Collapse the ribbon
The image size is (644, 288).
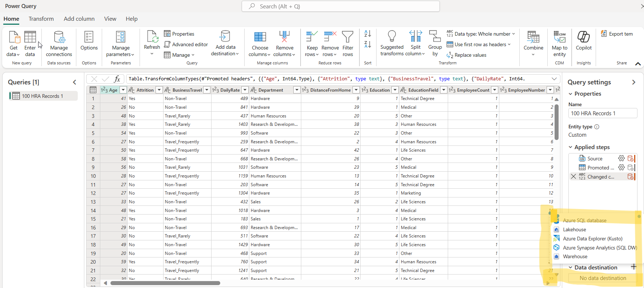click(x=638, y=64)
